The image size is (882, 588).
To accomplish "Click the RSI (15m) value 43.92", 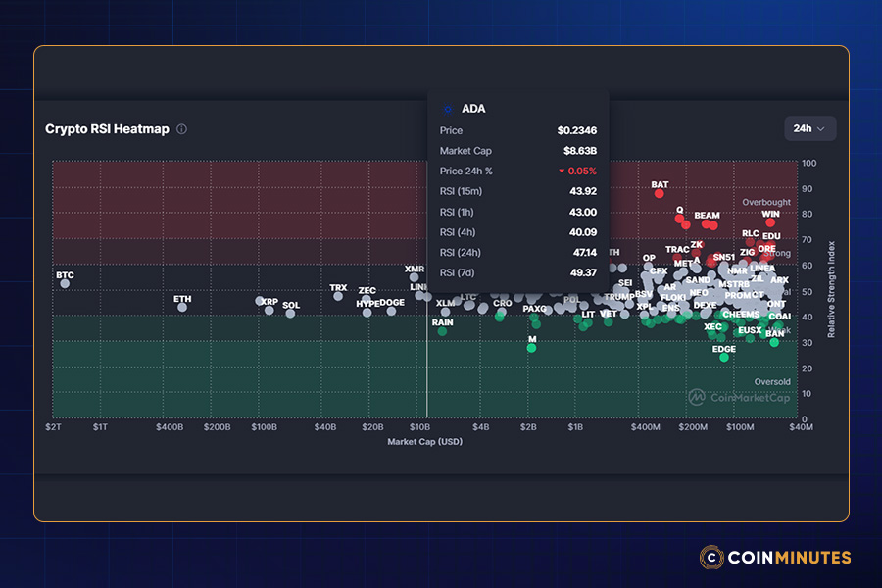I will coord(583,191).
